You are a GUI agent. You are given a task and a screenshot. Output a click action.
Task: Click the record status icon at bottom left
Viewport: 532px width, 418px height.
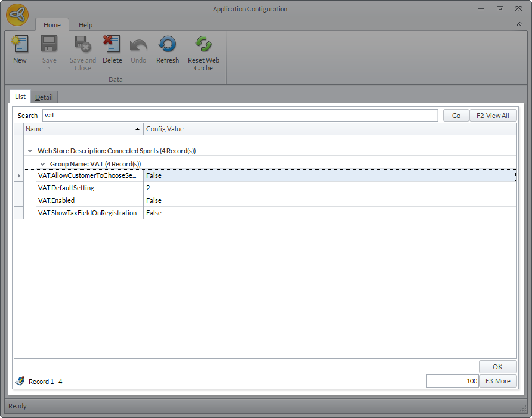coord(20,381)
